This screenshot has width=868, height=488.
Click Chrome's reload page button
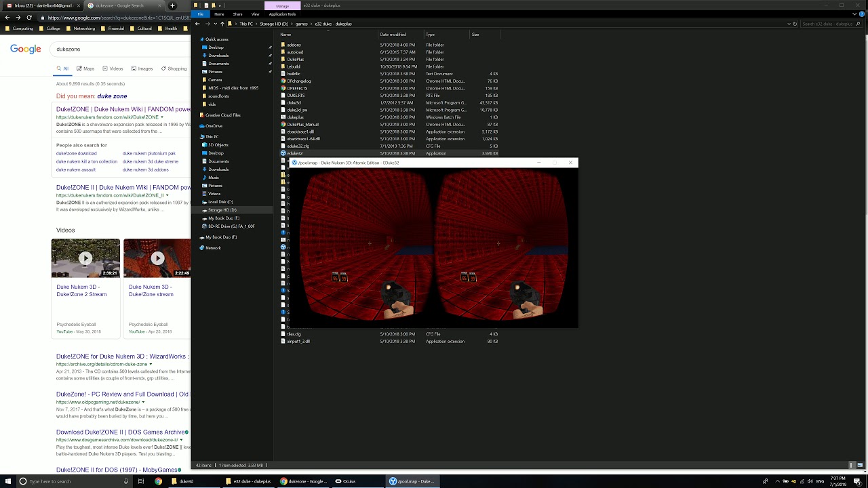pyautogui.click(x=29, y=17)
